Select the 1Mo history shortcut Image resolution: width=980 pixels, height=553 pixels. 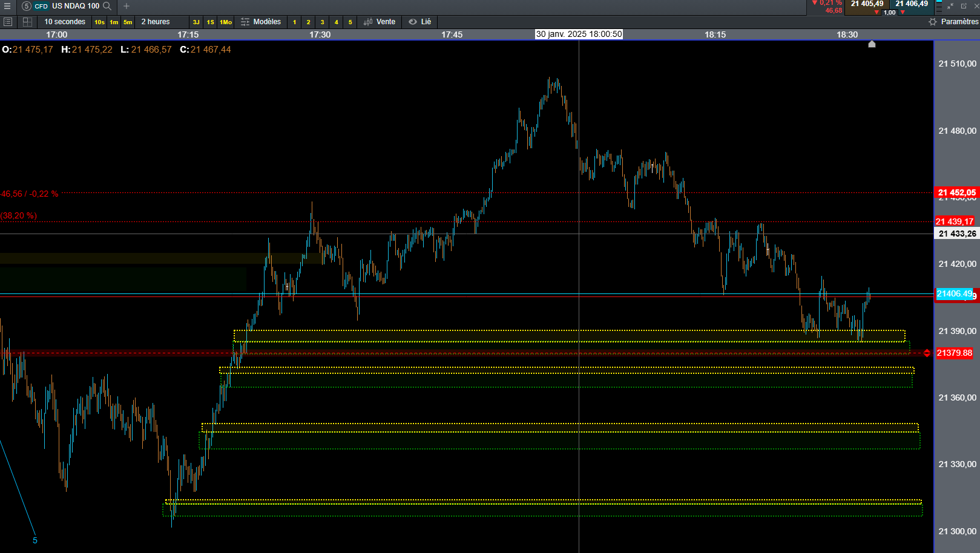point(226,22)
